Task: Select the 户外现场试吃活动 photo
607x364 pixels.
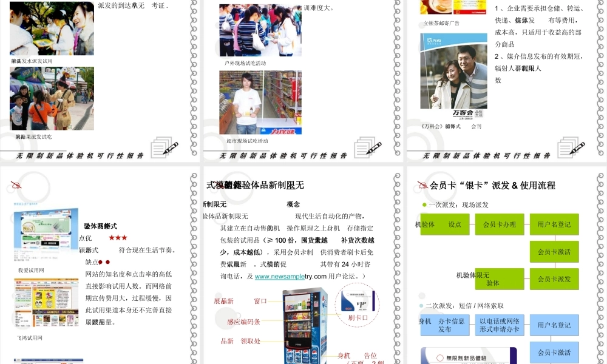Action: [x=260, y=30]
